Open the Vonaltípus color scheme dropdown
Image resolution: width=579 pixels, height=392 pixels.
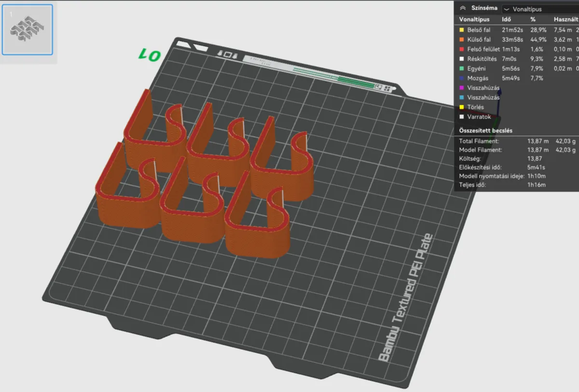coord(540,9)
